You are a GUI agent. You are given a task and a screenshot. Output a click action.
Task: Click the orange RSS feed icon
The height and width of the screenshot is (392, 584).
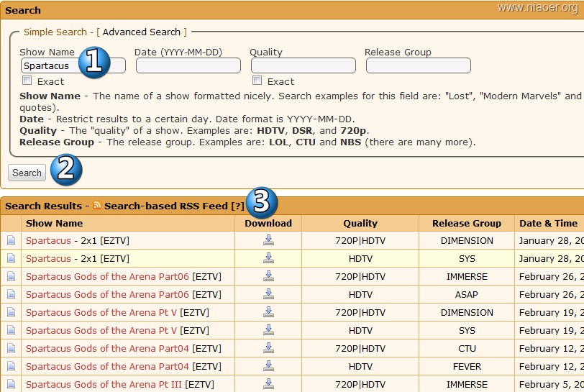click(x=97, y=206)
